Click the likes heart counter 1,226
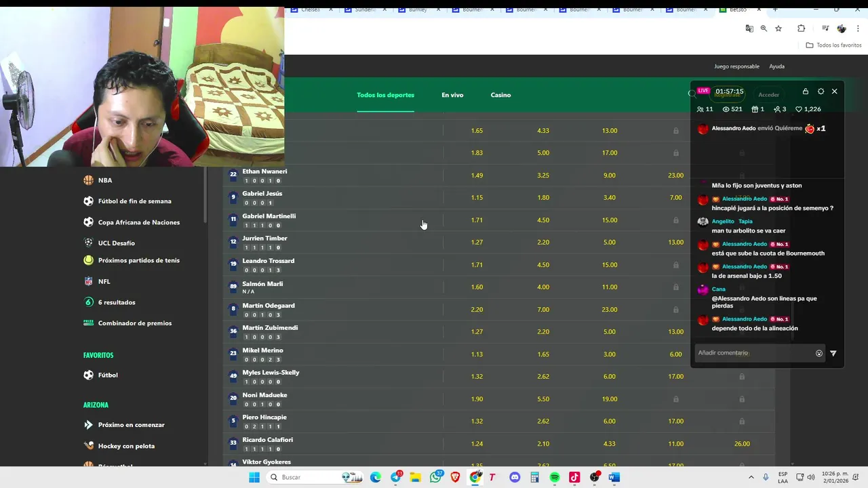This screenshot has height=488, width=868. [x=808, y=109]
